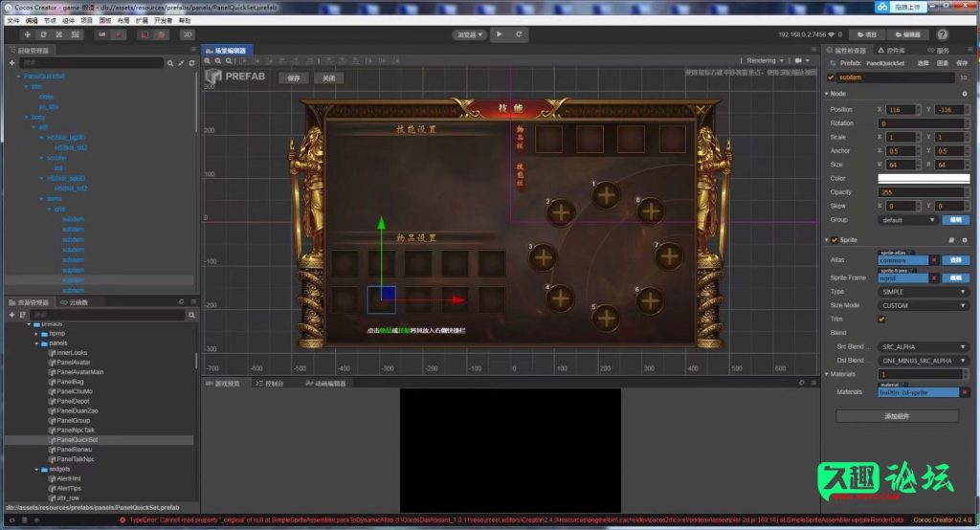Viewport: 980px width, 530px height.
Task: Select the scale transform tool in toolbar
Action: point(58,35)
